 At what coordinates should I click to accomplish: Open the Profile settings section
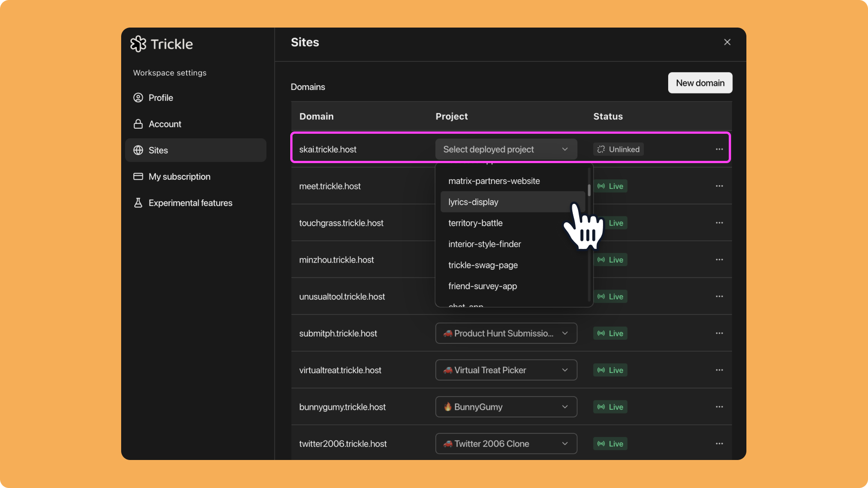click(160, 98)
